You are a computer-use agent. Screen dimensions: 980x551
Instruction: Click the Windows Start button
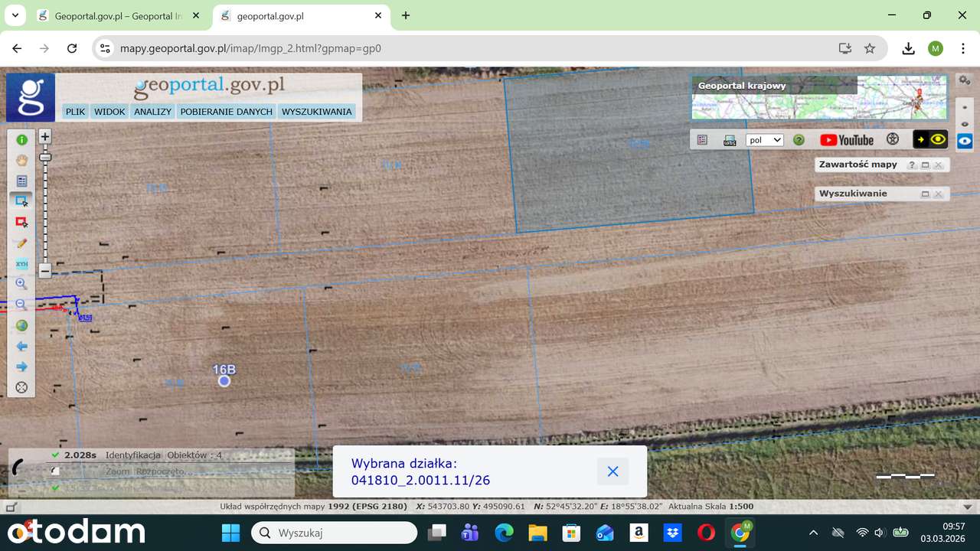230,533
